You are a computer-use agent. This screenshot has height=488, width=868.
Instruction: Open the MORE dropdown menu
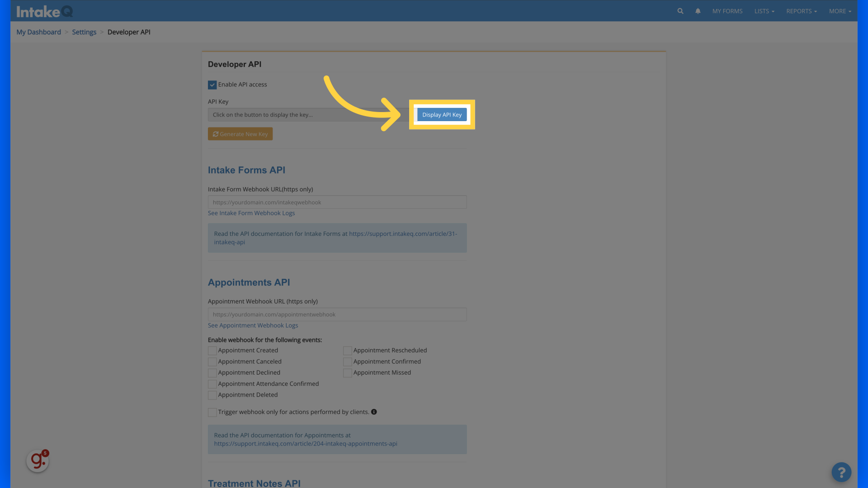[x=840, y=11]
